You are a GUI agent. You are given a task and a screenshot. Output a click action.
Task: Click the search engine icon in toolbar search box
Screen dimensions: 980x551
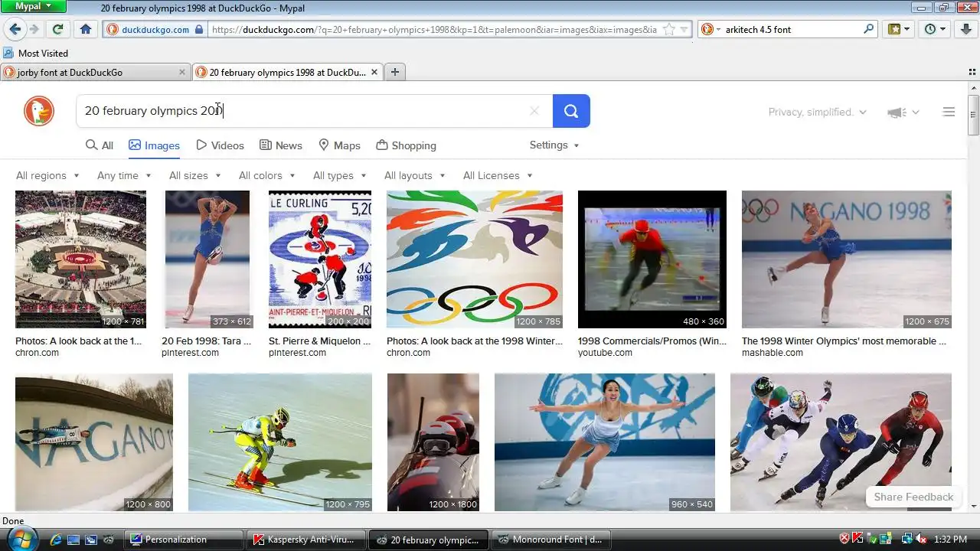click(x=707, y=29)
